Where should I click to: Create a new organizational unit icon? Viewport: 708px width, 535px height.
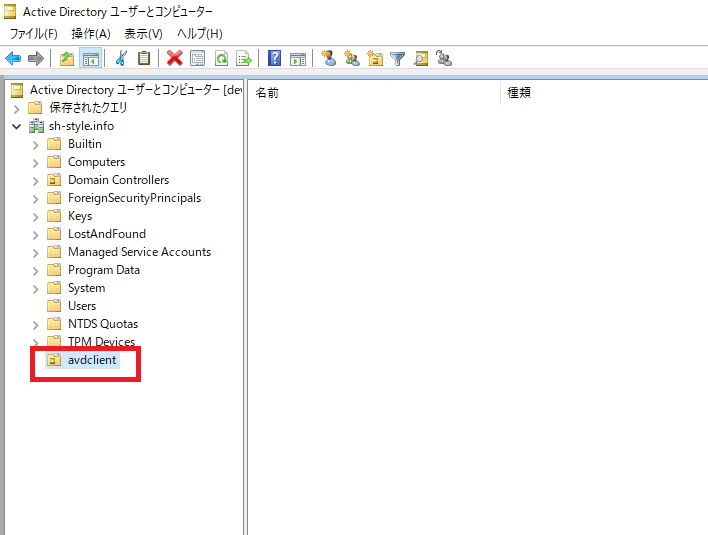(x=375, y=59)
